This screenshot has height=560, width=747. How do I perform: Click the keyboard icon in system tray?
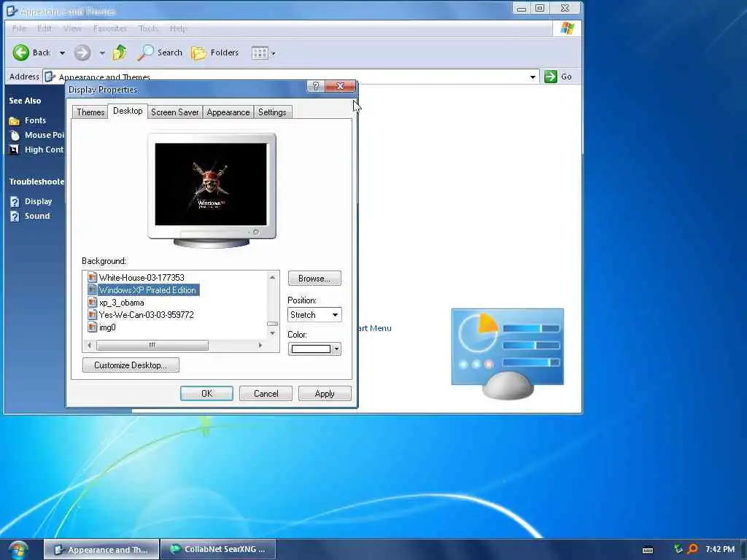point(648,550)
